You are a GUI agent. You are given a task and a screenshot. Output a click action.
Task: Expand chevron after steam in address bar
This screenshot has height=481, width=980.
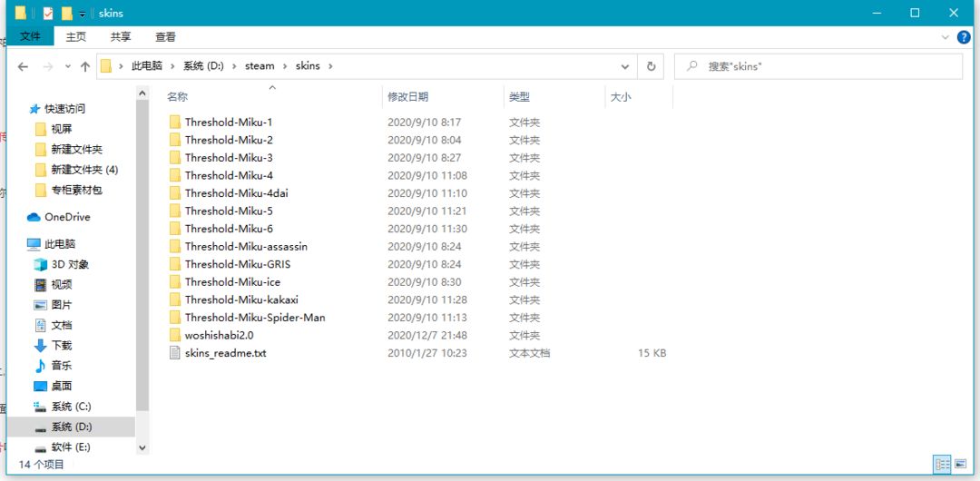(285, 65)
